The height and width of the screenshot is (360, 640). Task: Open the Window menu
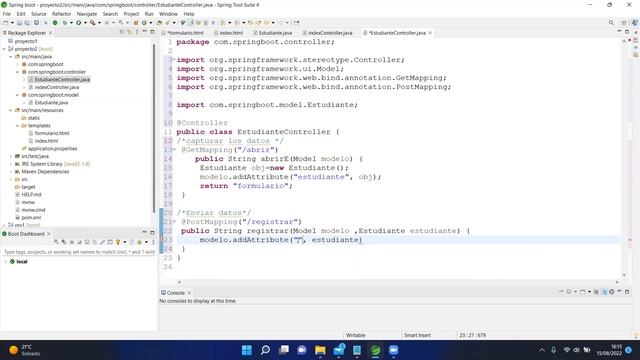click(168, 14)
